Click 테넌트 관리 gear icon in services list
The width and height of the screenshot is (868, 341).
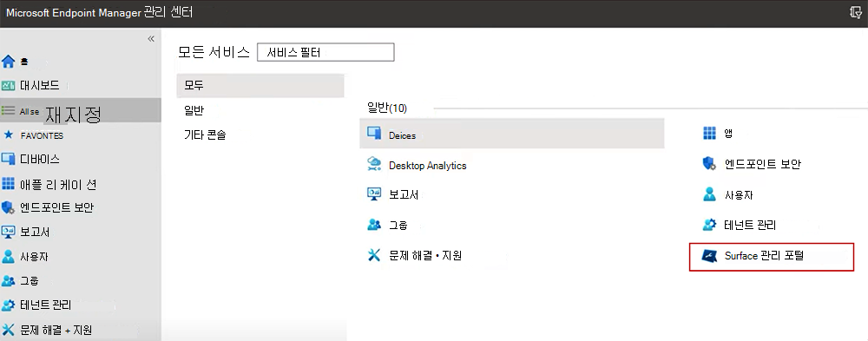(709, 225)
